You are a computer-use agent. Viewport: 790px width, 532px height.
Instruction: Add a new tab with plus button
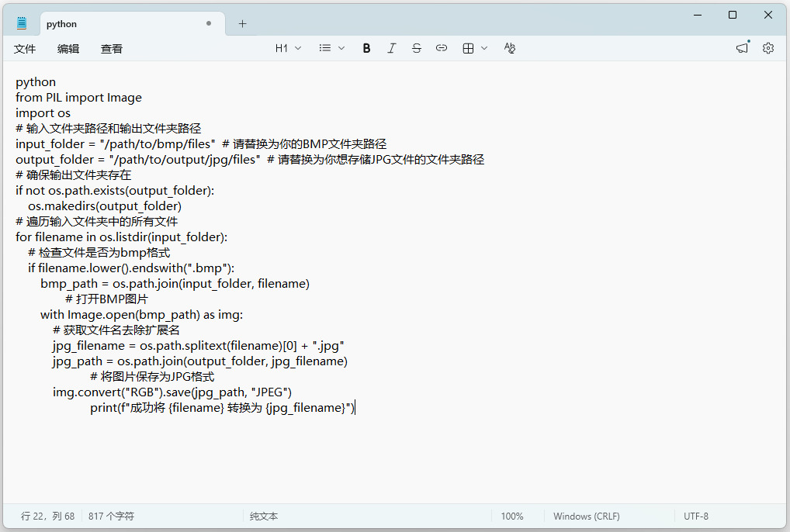click(x=242, y=24)
